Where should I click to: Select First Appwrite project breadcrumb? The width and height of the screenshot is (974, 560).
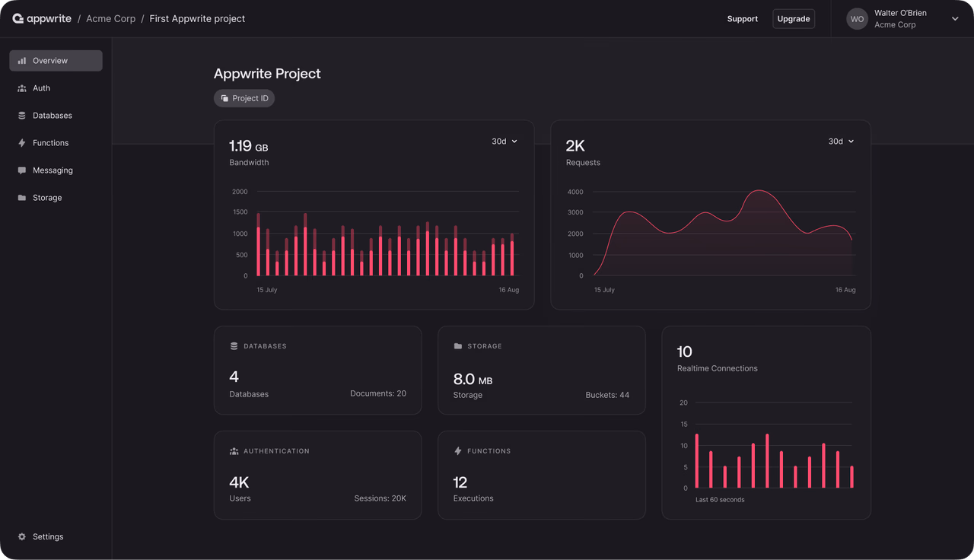point(197,18)
